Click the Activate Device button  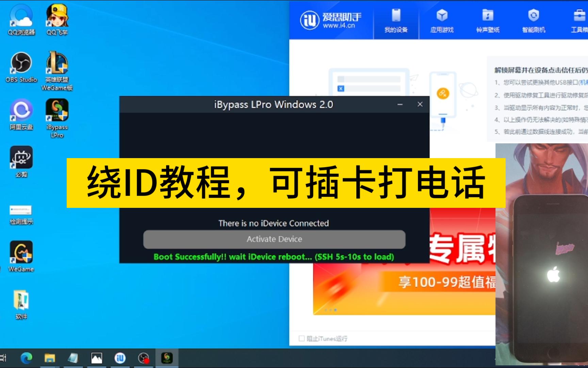point(274,239)
